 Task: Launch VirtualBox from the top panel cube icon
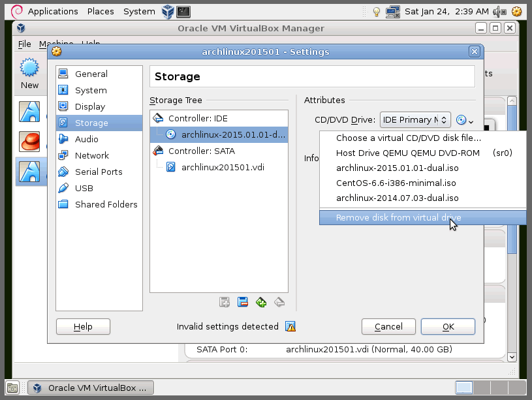pos(168,12)
